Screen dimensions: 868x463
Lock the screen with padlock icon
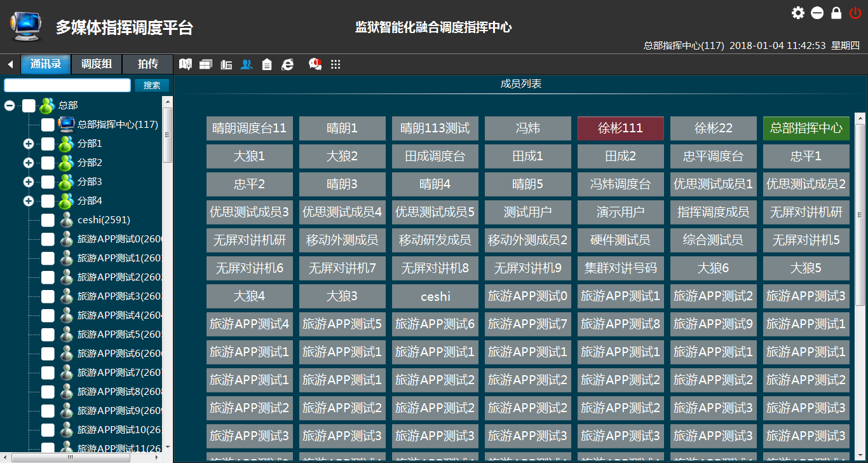[x=836, y=13]
